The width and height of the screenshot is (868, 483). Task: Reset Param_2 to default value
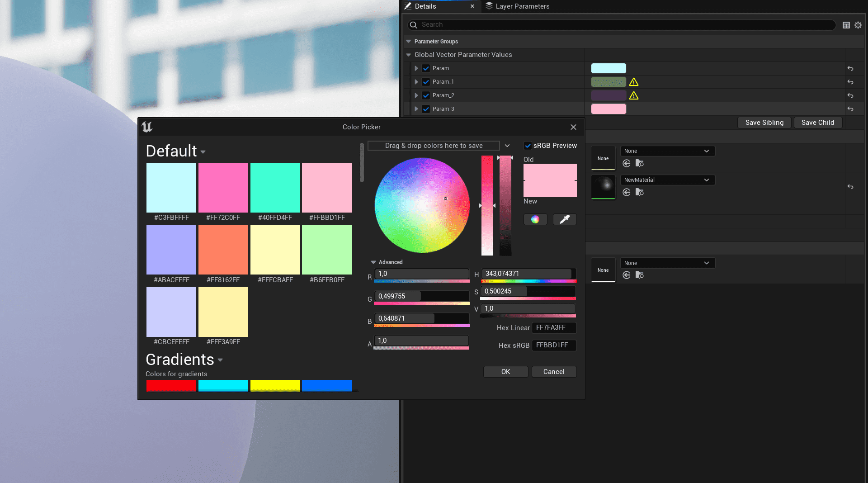[x=850, y=95]
